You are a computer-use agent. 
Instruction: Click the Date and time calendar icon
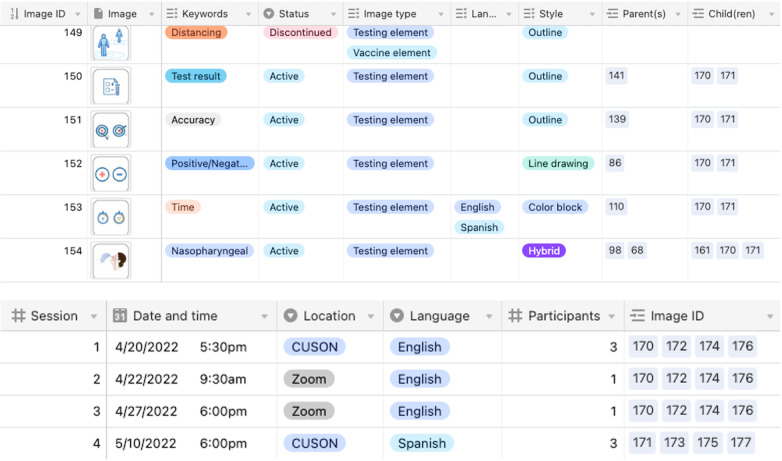[x=120, y=316]
